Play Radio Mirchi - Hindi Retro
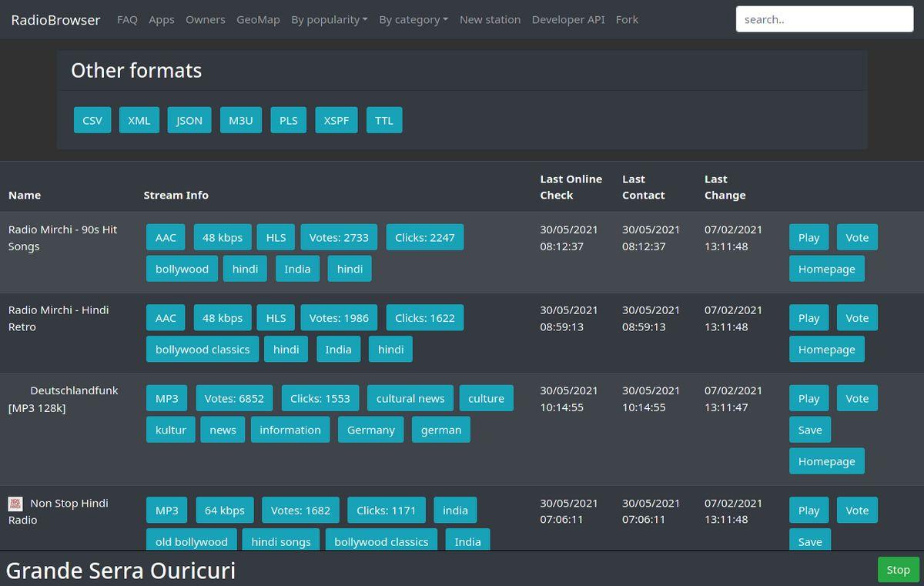Viewport: 924px width, 586px height. [809, 318]
